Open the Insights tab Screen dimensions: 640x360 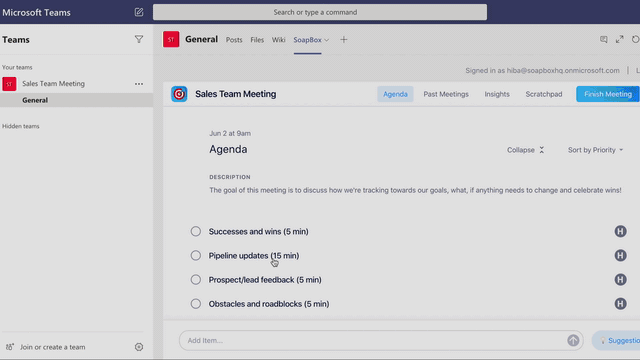(497, 94)
